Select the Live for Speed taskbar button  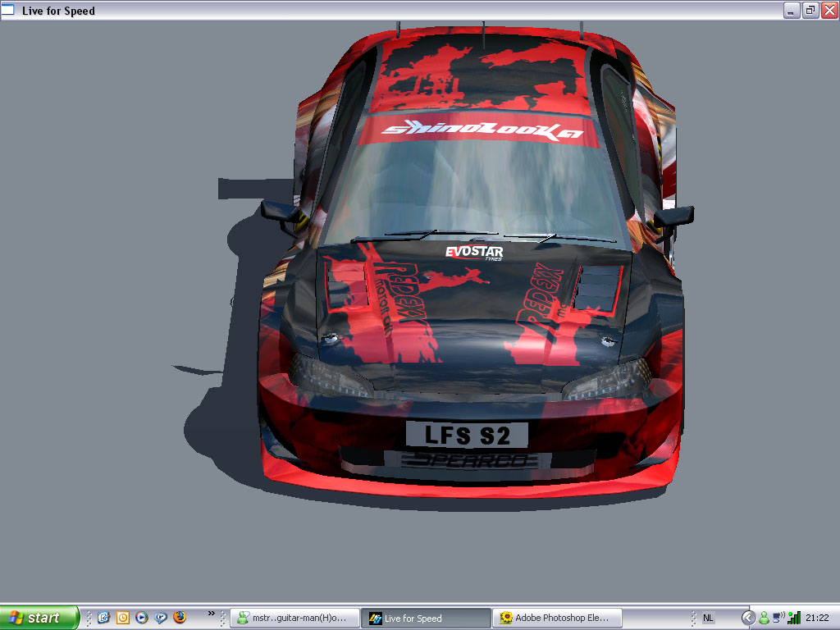pos(426,619)
